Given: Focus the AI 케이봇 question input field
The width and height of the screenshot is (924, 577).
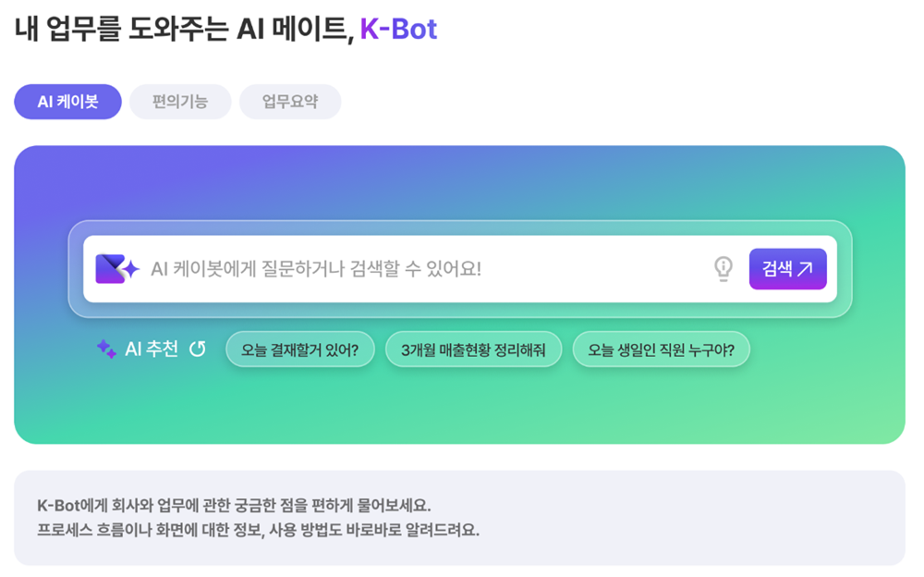Looking at the screenshot, I should click(416, 269).
